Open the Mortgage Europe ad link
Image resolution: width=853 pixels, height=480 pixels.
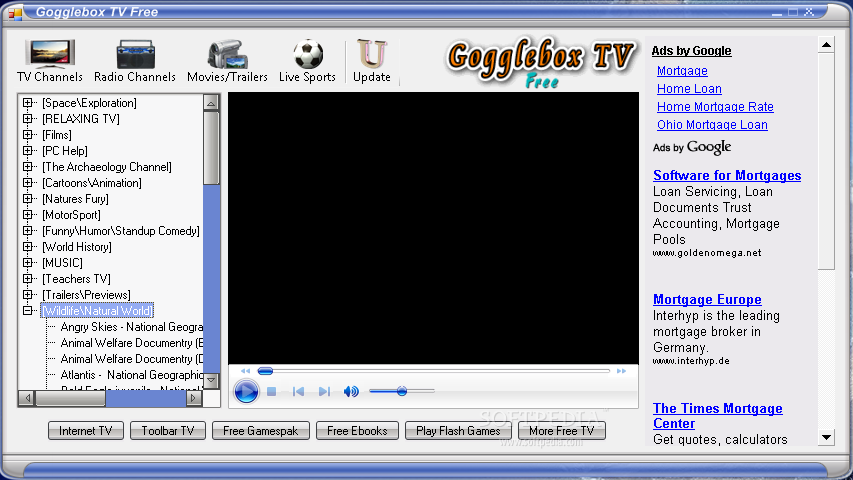[x=707, y=299]
